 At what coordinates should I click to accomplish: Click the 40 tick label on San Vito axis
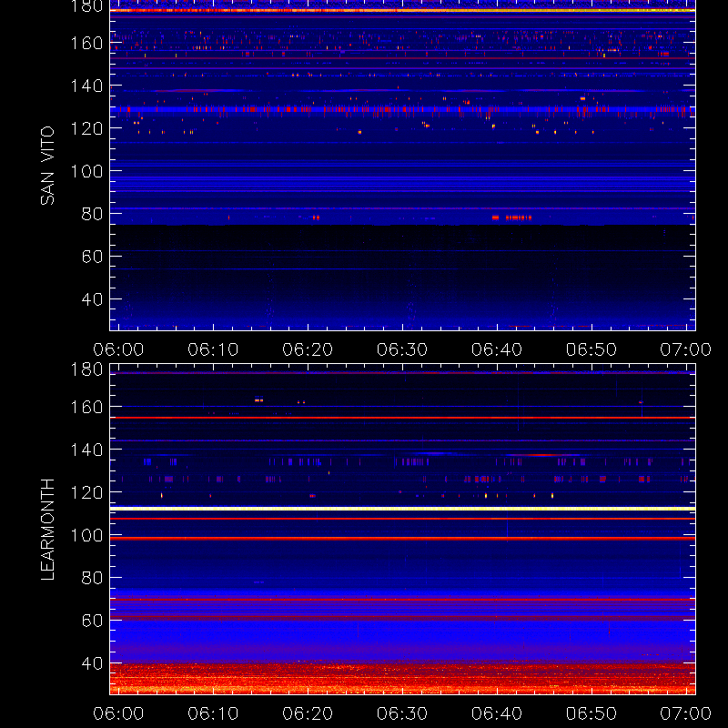coord(92,299)
